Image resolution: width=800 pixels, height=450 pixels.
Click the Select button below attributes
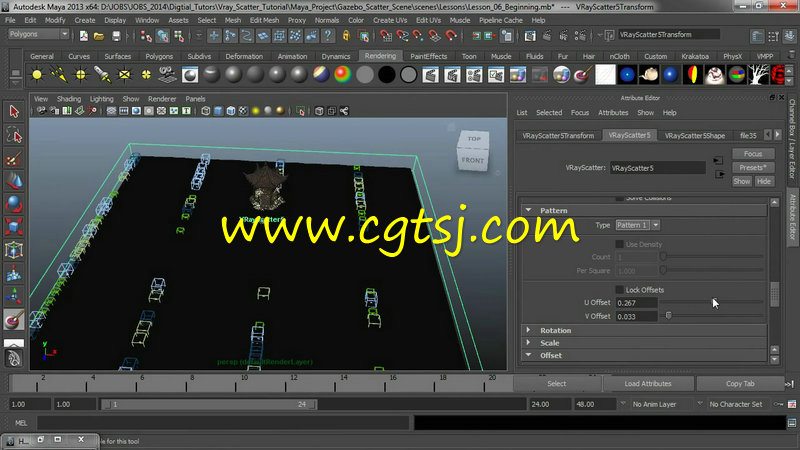[x=557, y=384]
